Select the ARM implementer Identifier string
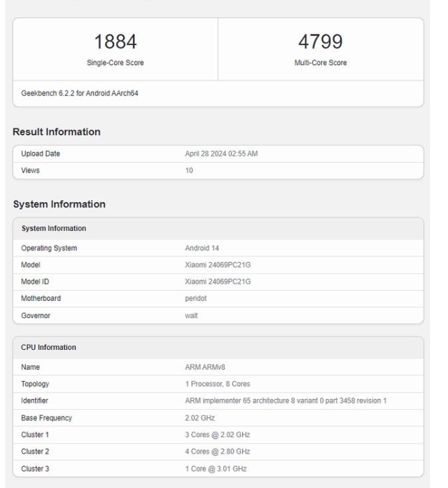The height and width of the screenshot is (488, 448). (285, 401)
